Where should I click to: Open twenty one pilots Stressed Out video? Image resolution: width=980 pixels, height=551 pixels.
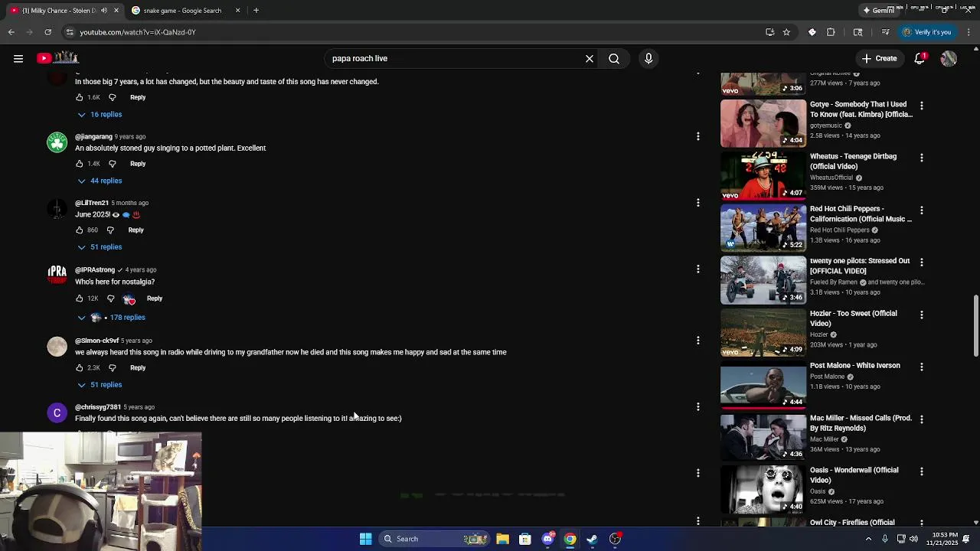pyautogui.click(x=763, y=280)
